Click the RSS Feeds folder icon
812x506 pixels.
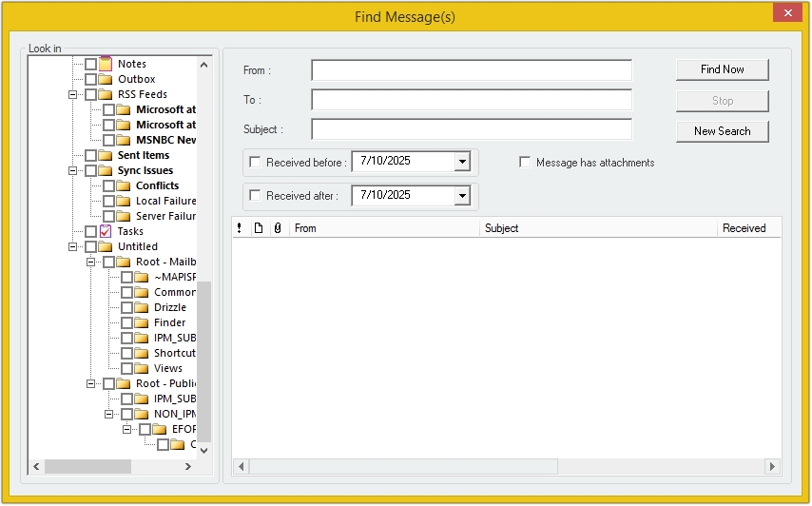(x=106, y=94)
